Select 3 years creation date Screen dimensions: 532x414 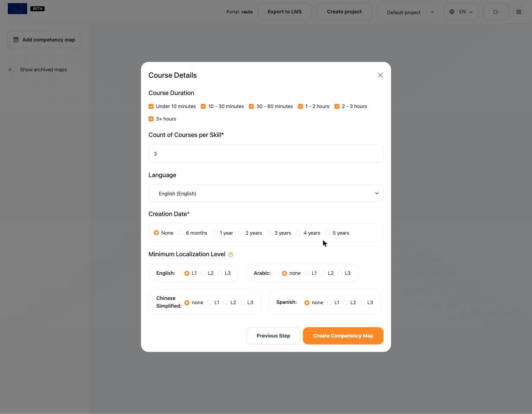(x=269, y=233)
